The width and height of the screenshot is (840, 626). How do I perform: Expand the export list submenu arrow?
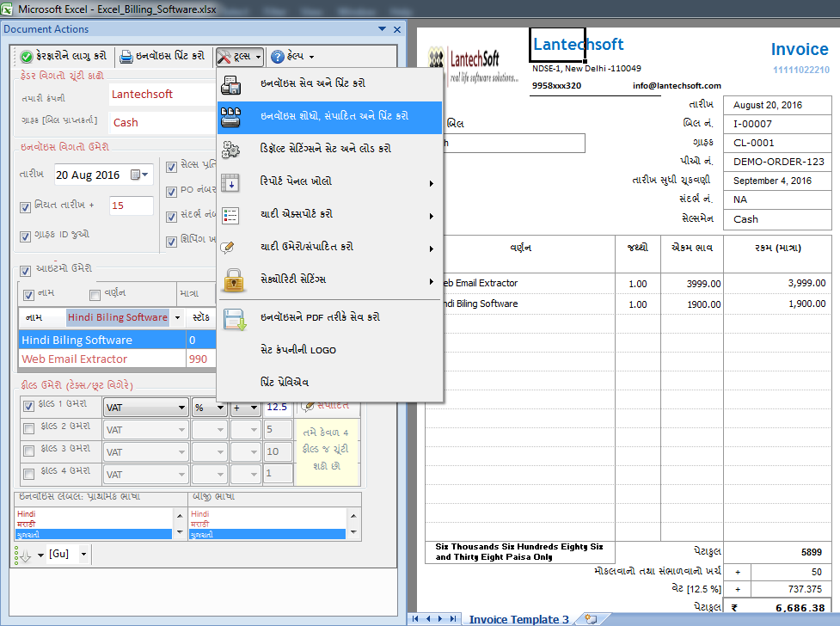(x=432, y=217)
